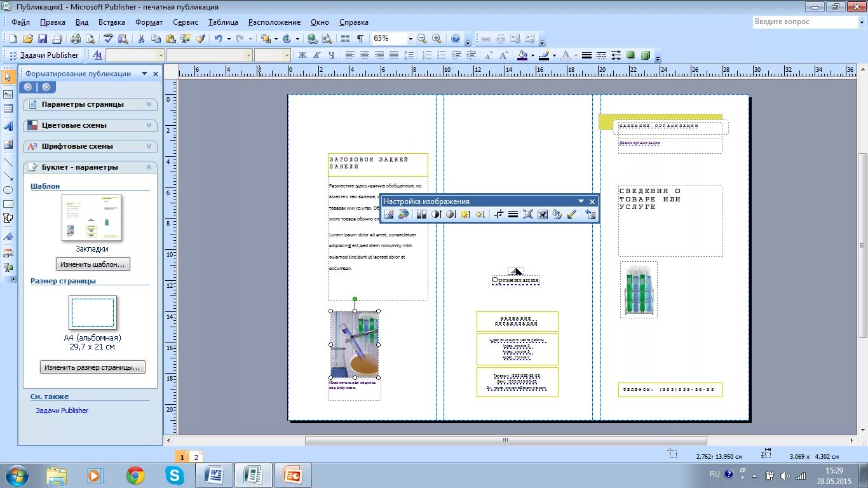The height and width of the screenshot is (488, 868).
Task: Cut selection with scissors icon
Action: [141, 39]
